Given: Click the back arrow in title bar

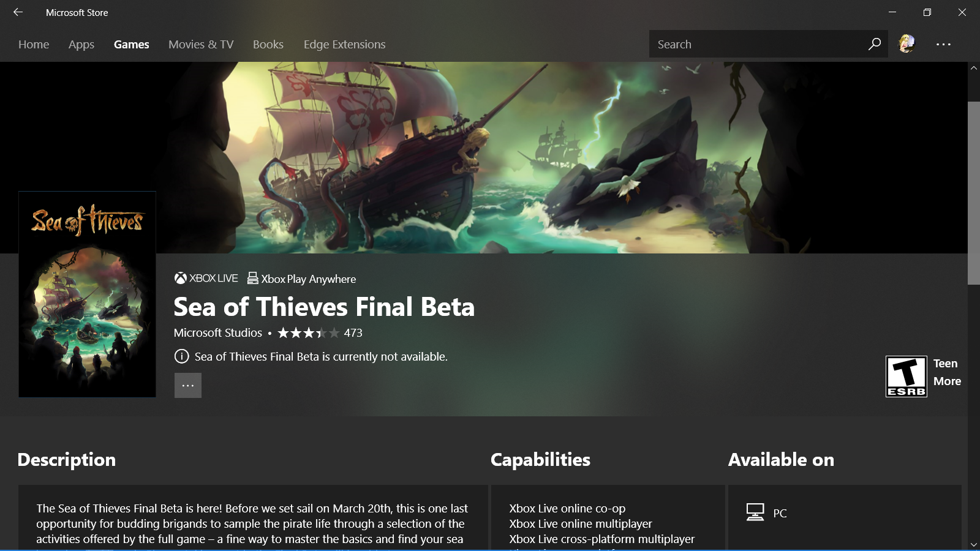Looking at the screenshot, I should pyautogui.click(x=18, y=12).
